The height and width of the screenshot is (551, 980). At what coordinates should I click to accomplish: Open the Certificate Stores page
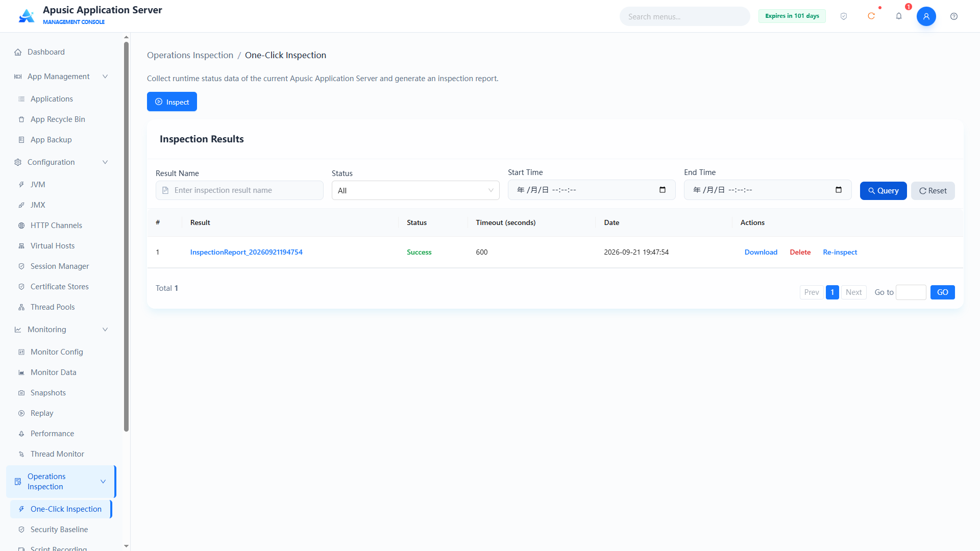[61, 287]
